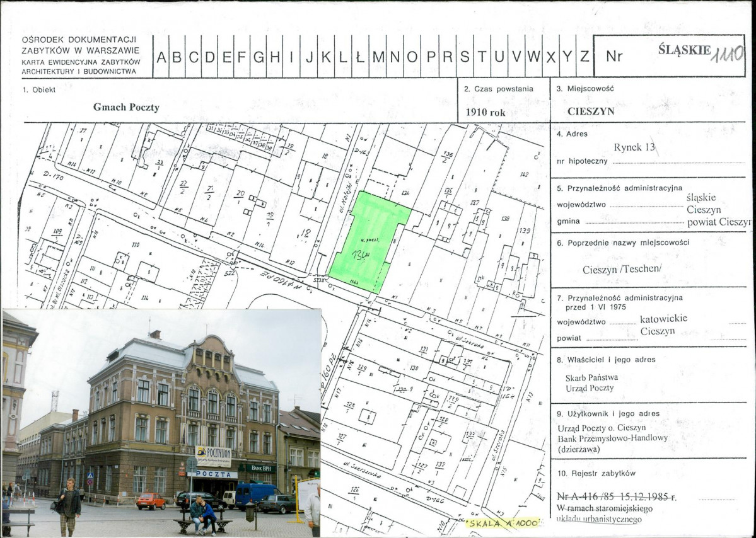Click the POCZTA sign in the photo
The height and width of the screenshot is (538, 756).
click(212, 474)
